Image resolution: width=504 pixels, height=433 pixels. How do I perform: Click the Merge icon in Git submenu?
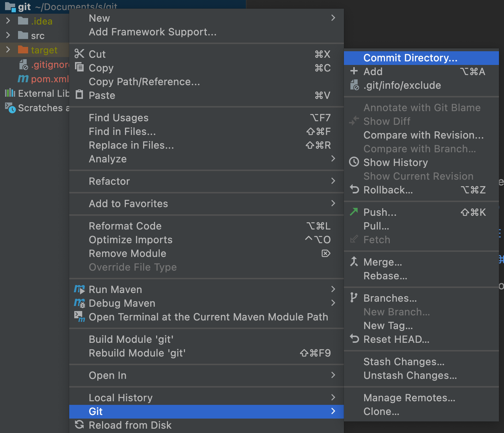pyautogui.click(x=354, y=262)
